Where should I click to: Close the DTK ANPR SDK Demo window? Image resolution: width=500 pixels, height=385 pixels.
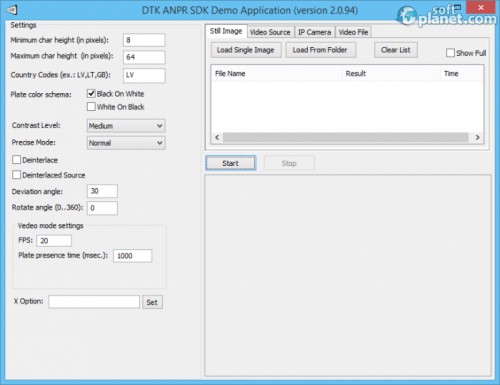click(x=480, y=7)
